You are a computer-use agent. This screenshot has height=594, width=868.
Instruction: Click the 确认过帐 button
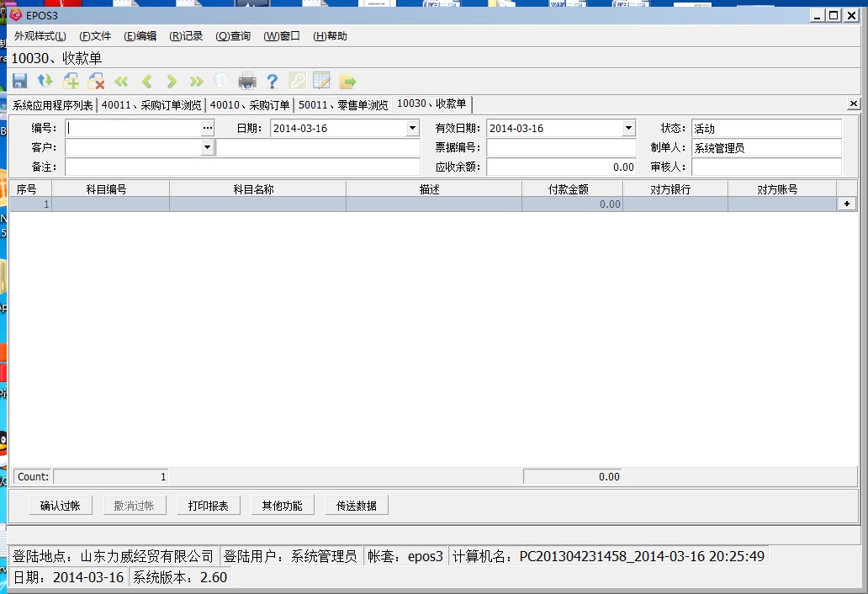(x=60, y=506)
